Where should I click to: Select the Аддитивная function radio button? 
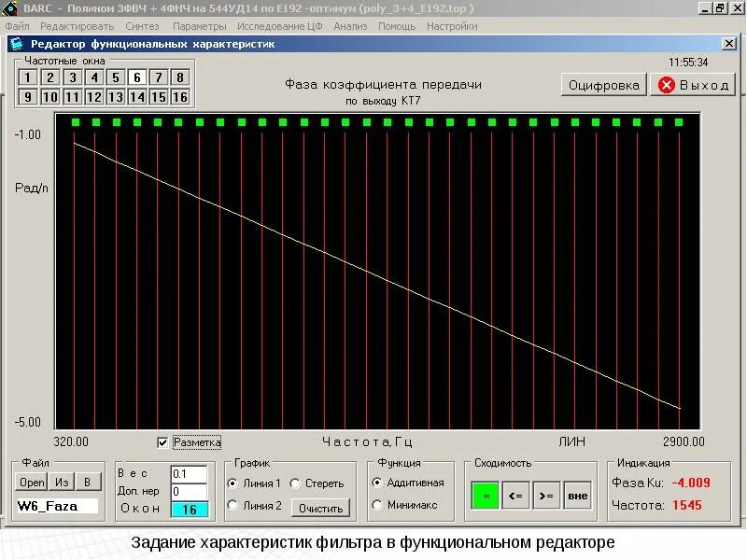pos(377,483)
